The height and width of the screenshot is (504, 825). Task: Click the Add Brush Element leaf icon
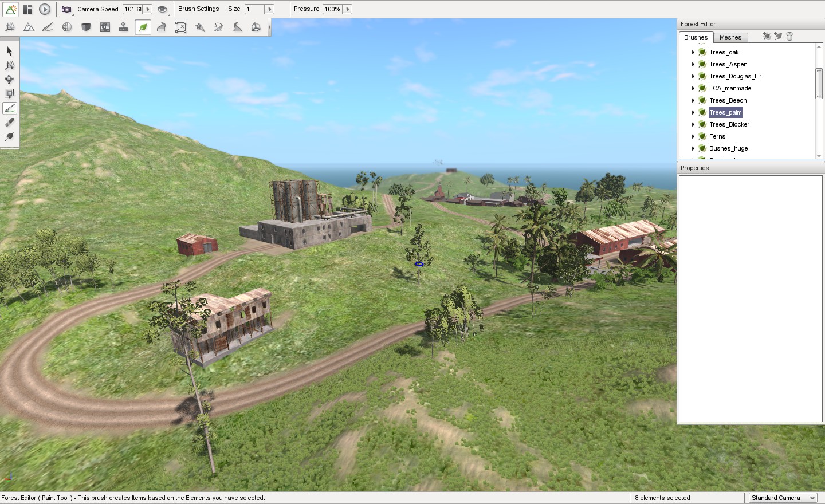tap(778, 36)
